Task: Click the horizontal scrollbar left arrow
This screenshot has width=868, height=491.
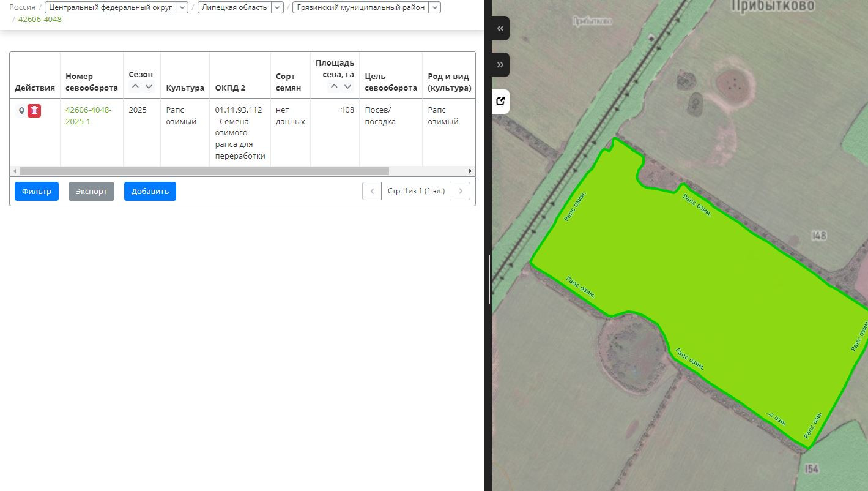Action: pos(15,171)
